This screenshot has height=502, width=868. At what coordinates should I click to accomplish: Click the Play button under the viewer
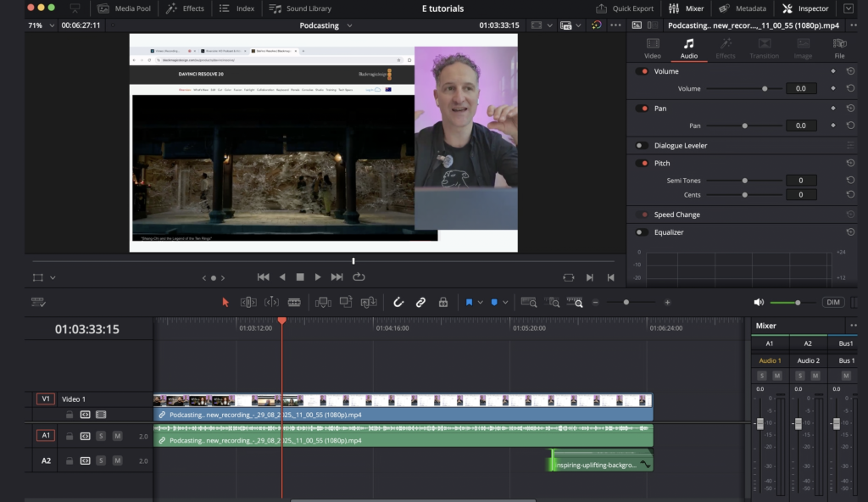click(x=317, y=276)
